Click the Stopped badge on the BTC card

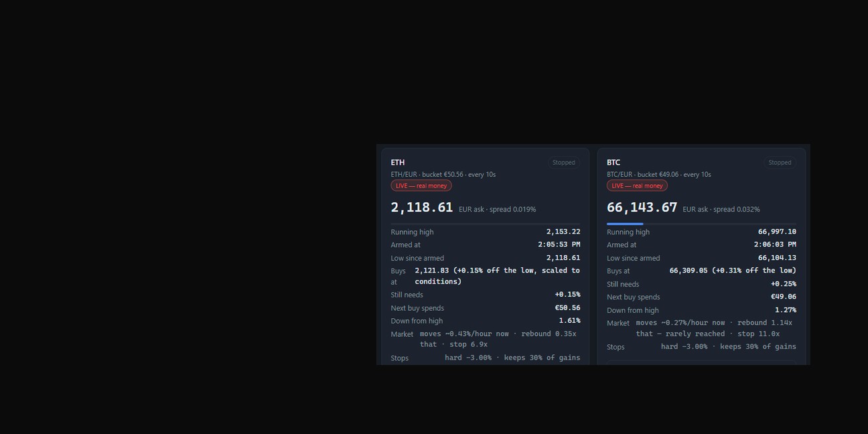[x=780, y=163]
